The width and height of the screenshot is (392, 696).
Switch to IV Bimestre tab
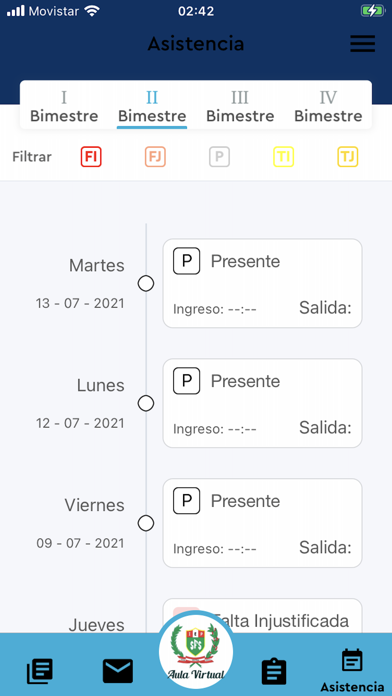click(x=328, y=107)
